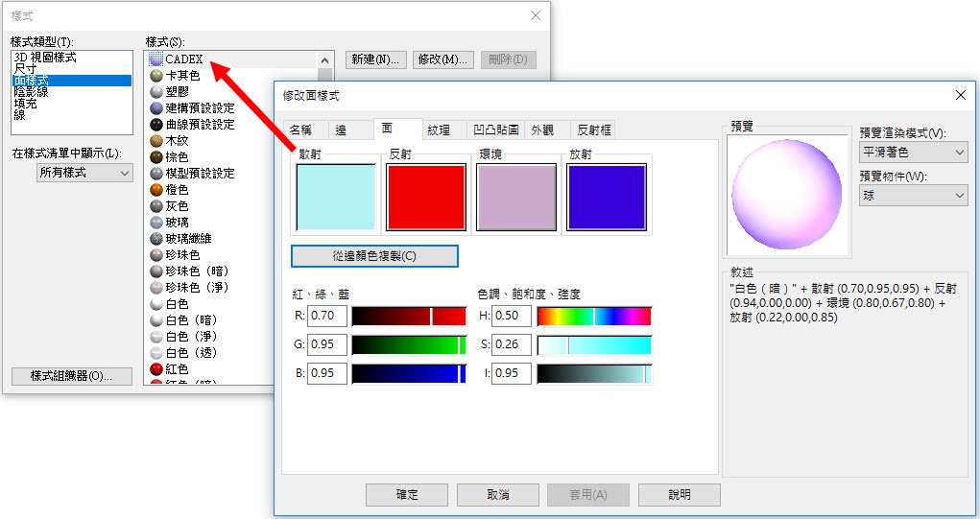Image resolution: width=980 pixels, height=519 pixels.
Task: Select the CADEX style icon in list
Action: click(x=156, y=59)
